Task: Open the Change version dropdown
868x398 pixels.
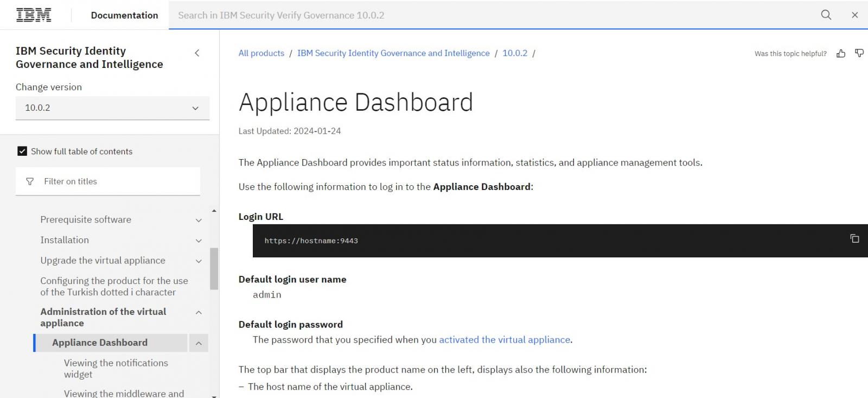Action: pos(112,108)
